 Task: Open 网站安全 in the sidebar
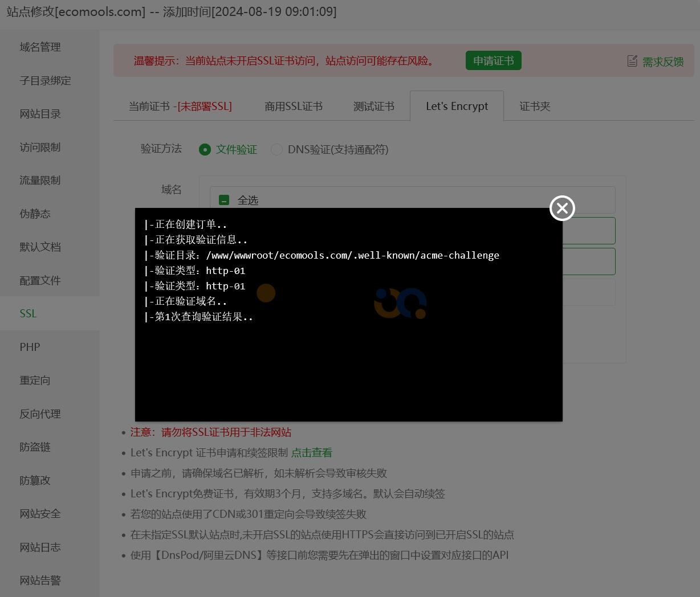point(40,513)
